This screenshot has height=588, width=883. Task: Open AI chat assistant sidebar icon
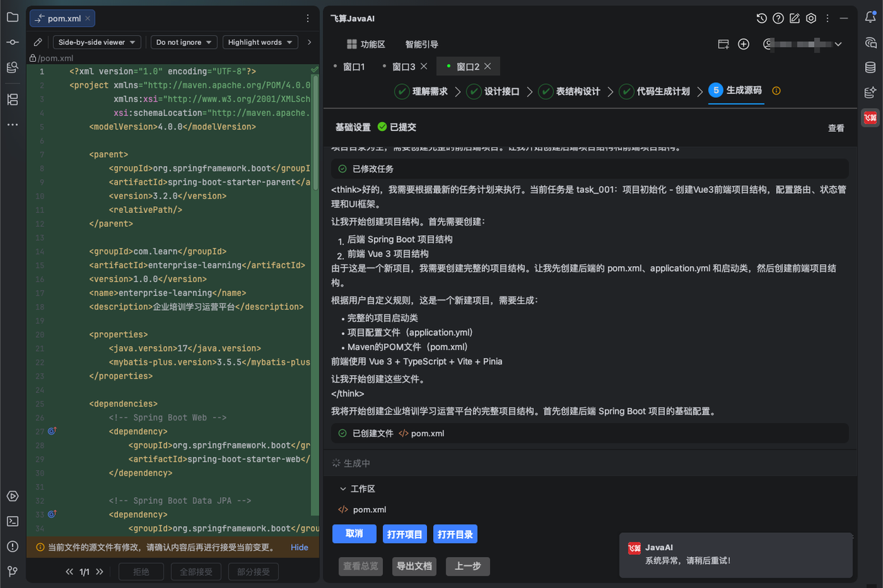(x=871, y=43)
